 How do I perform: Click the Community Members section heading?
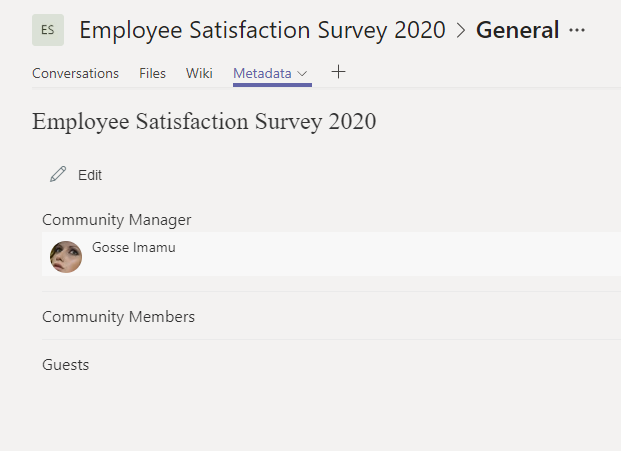pos(118,317)
